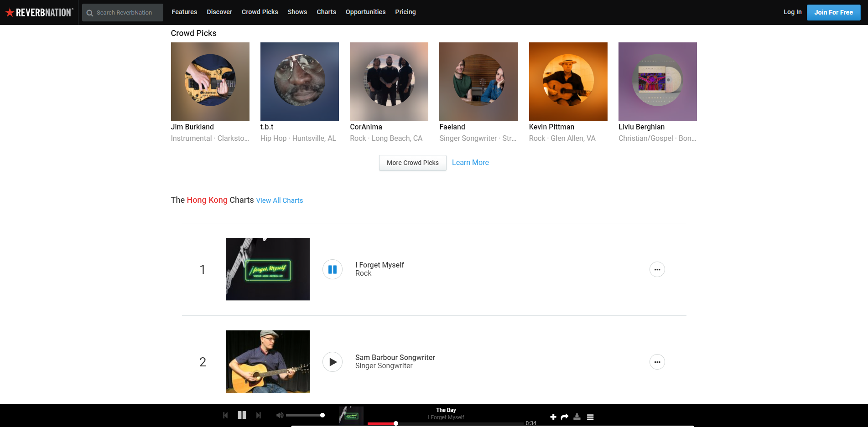Download the current track from player bar

[x=577, y=417]
